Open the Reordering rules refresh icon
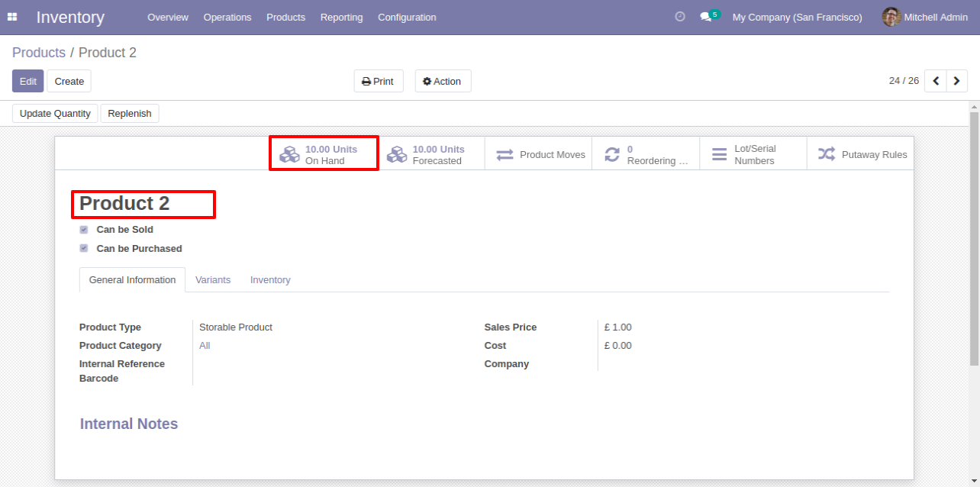980x487 pixels. point(612,155)
